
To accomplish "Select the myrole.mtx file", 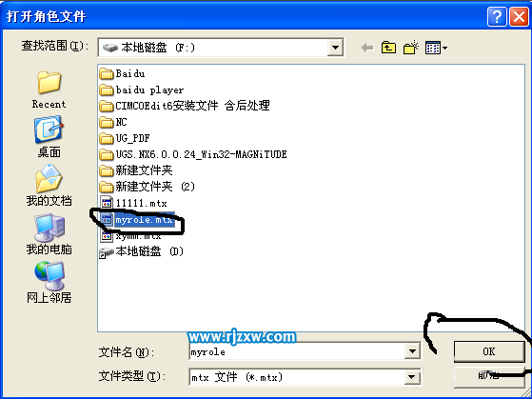I will (138, 220).
